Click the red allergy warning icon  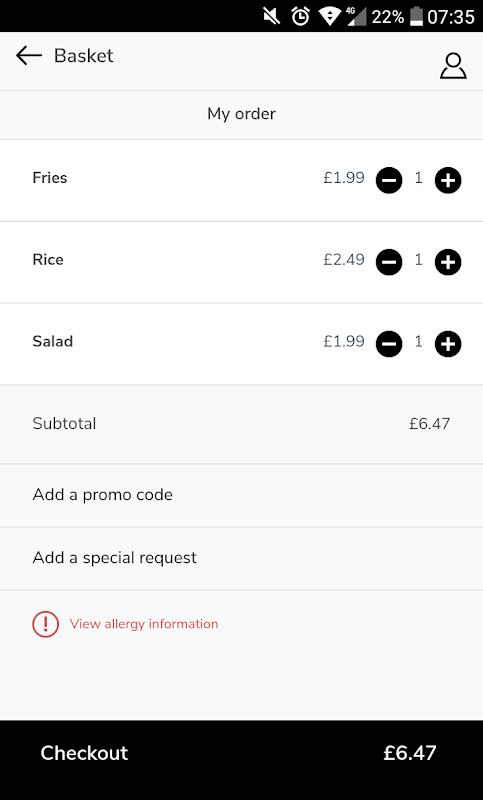click(x=45, y=624)
